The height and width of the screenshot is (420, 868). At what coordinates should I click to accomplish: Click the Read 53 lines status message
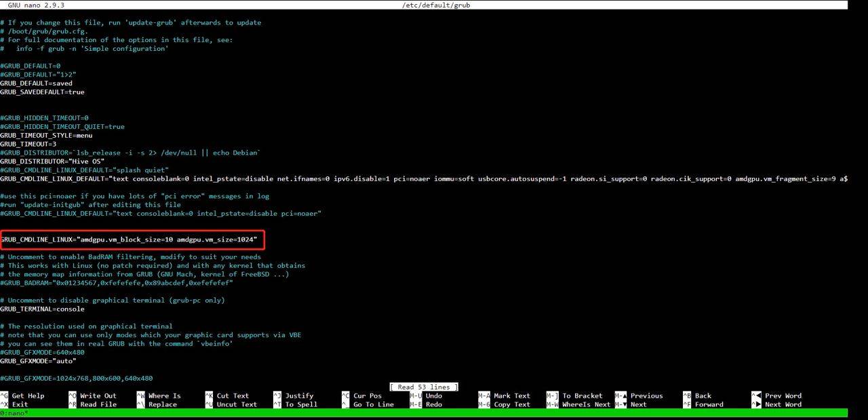click(424, 387)
